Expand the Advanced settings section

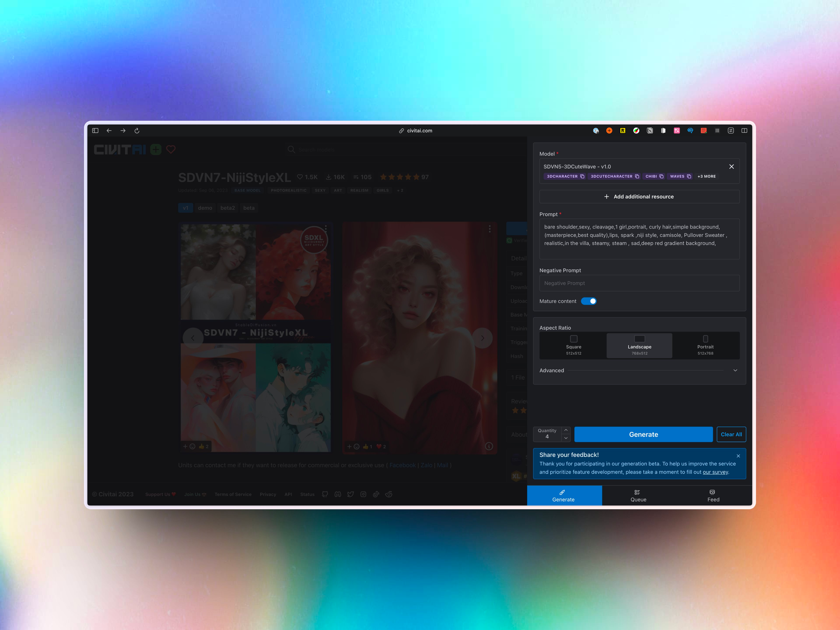pos(639,370)
